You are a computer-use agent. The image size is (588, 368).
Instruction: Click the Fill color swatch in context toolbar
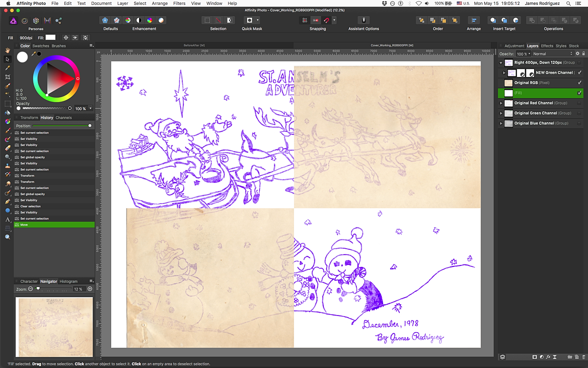click(50, 37)
